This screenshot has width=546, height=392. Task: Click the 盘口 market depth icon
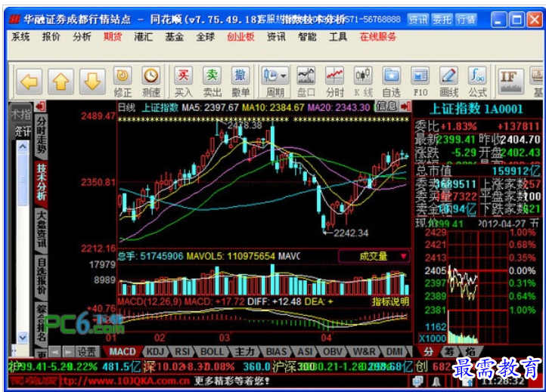(x=306, y=82)
